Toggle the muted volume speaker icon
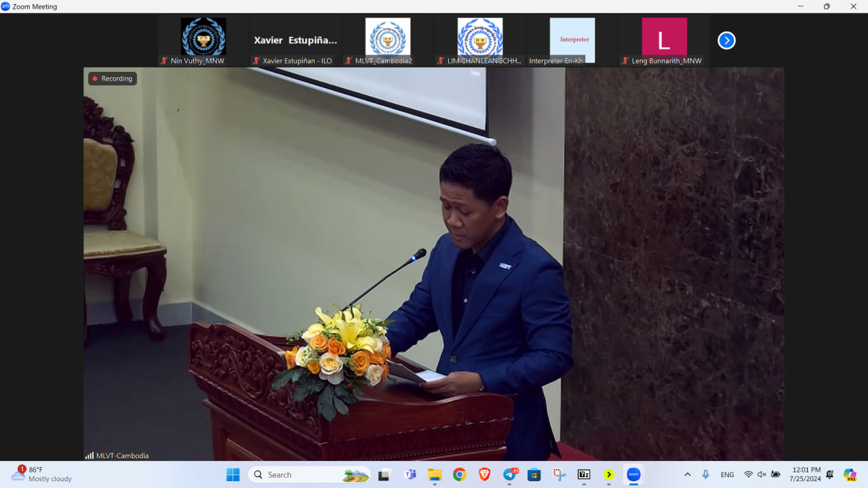 [x=762, y=474]
